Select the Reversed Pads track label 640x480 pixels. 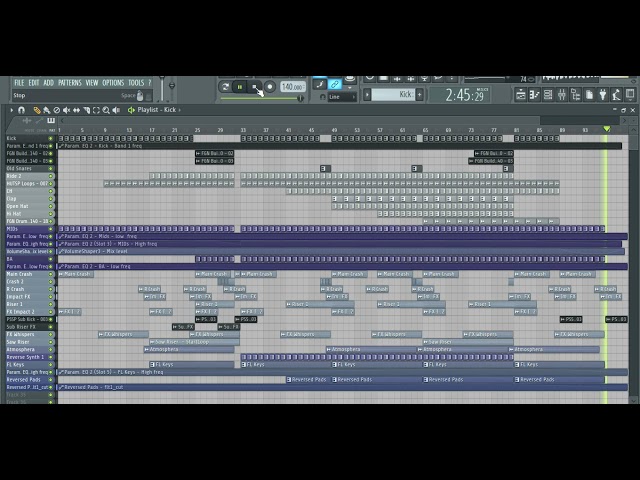click(x=24, y=380)
